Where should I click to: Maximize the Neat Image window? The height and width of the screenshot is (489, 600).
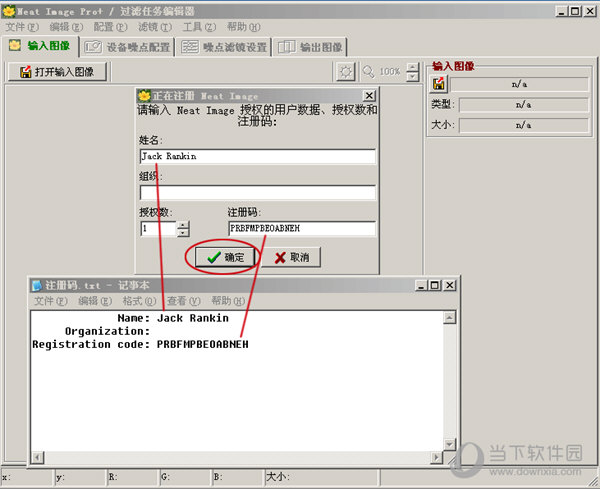[575, 11]
